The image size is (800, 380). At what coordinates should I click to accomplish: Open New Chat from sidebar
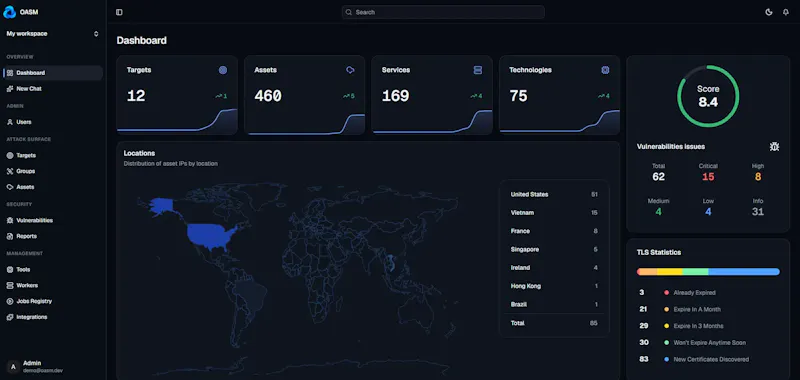tap(53, 89)
